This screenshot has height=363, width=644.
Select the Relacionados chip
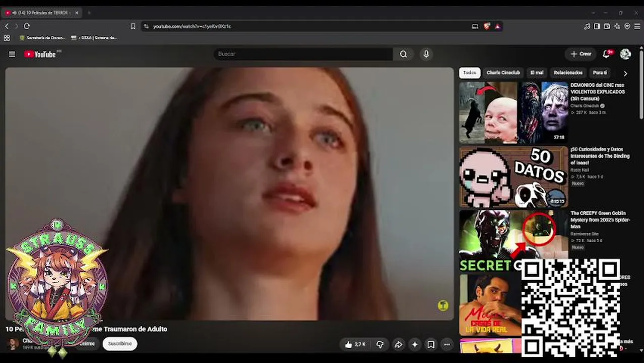568,73
